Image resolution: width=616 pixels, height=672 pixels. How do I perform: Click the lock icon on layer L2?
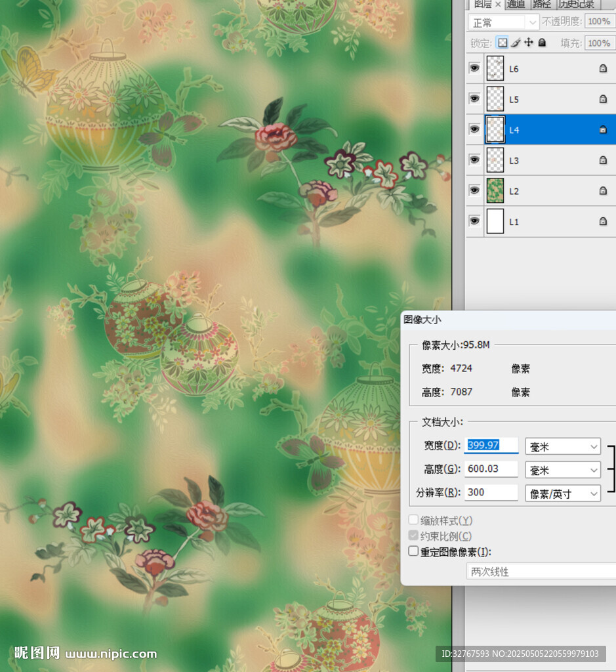[603, 190]
